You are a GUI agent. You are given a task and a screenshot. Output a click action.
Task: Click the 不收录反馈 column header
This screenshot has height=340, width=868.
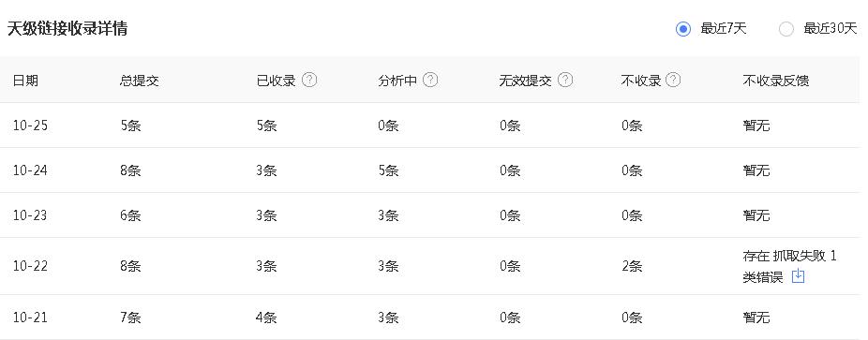click(776, 81)
